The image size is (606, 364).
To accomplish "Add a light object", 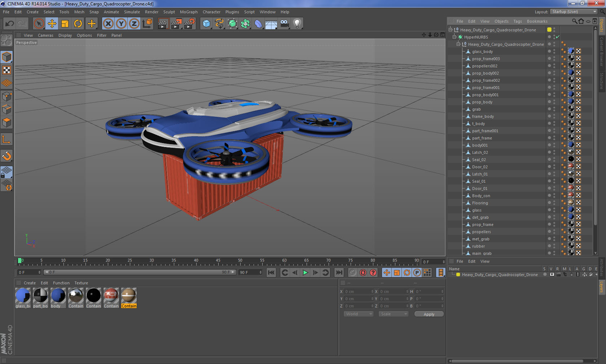I will (x=297, y=24).
